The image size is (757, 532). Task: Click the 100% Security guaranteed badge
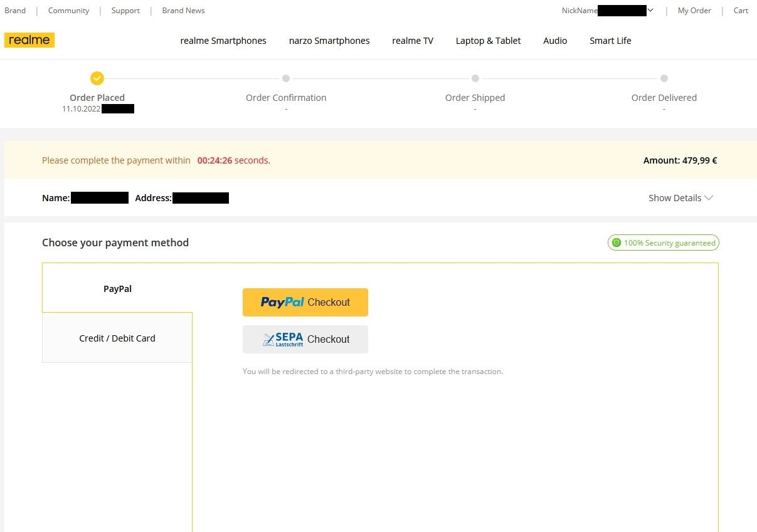click(x=663, y=243)
